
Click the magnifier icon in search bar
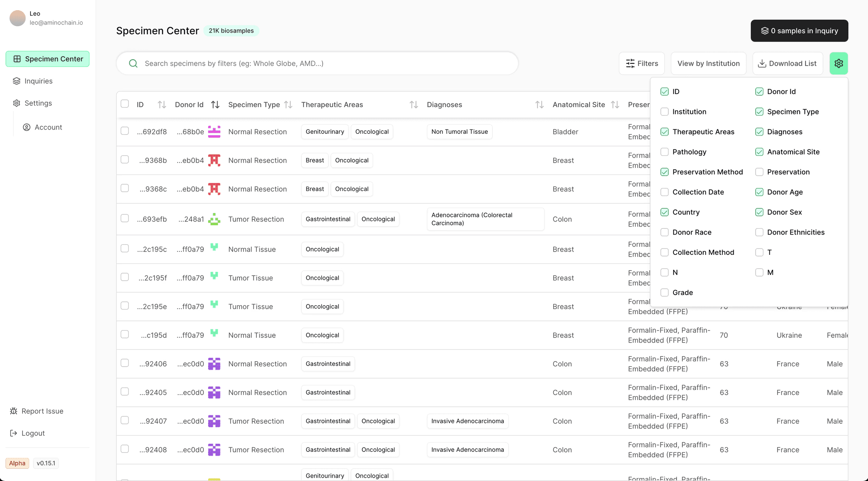(133, 64)
